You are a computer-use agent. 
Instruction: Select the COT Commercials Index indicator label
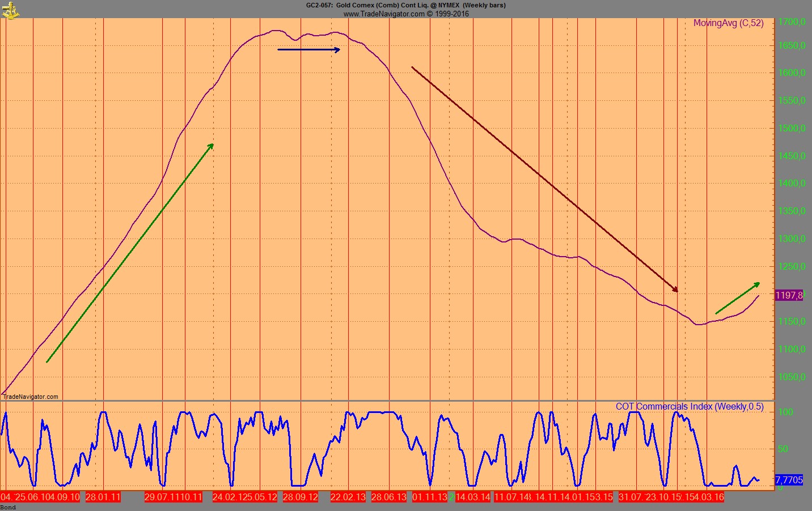[x=689, y=407]
